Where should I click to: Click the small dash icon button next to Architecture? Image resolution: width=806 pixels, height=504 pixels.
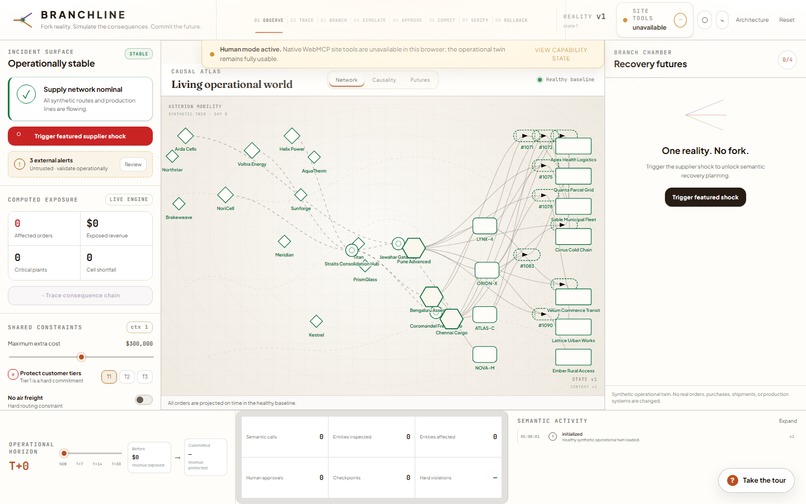(722, 20)
